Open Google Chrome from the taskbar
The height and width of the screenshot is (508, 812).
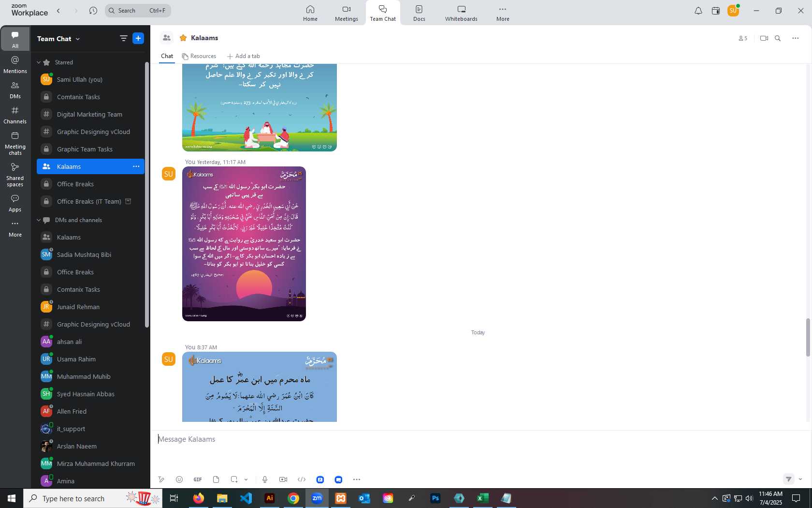pos(293,498)
